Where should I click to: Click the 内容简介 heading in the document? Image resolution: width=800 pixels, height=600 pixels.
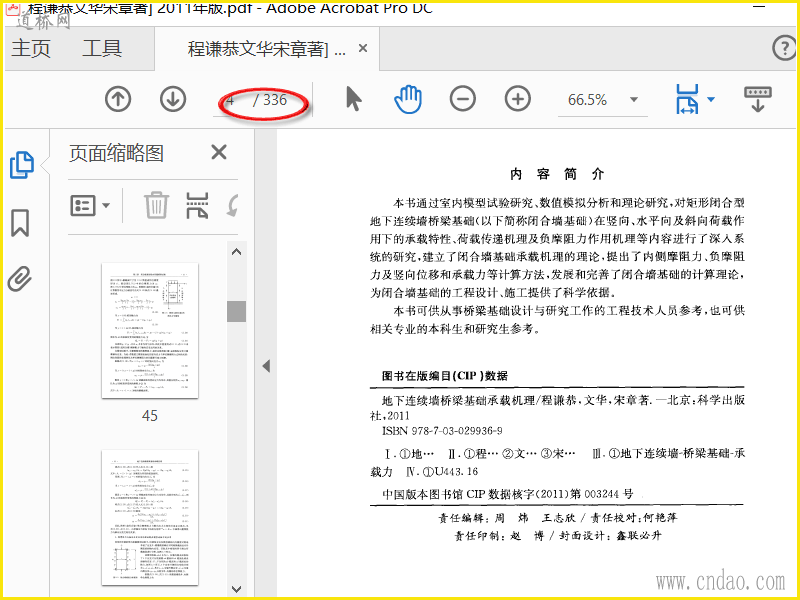pyautogui.click(x=557, y=174)
